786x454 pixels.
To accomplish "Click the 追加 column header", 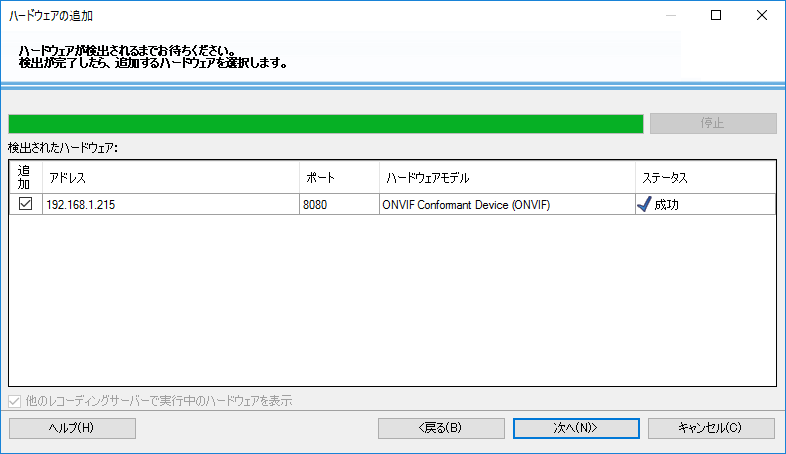I will [26, 177].
